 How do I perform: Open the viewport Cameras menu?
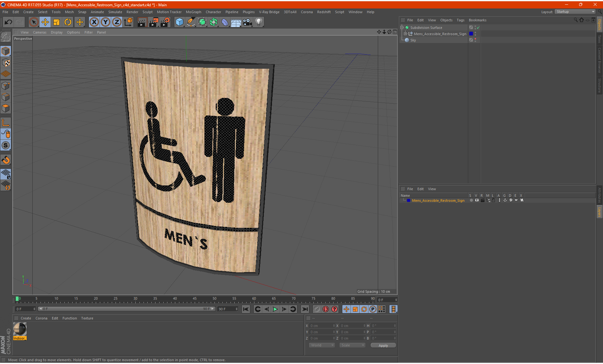click(40, 32)
